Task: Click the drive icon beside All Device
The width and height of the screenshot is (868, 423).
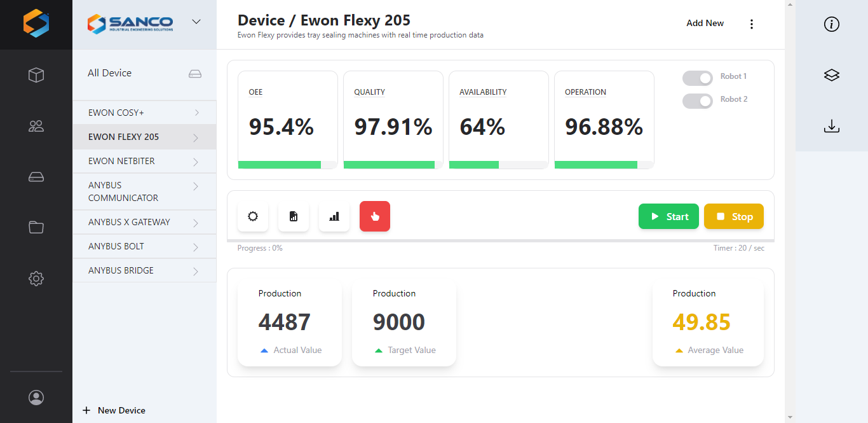Action: (x=195, y=74)
